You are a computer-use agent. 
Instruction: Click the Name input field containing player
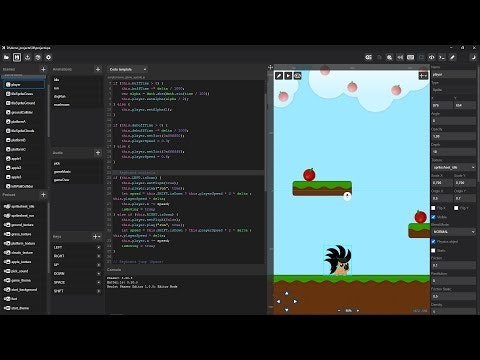tap(454, 74)
